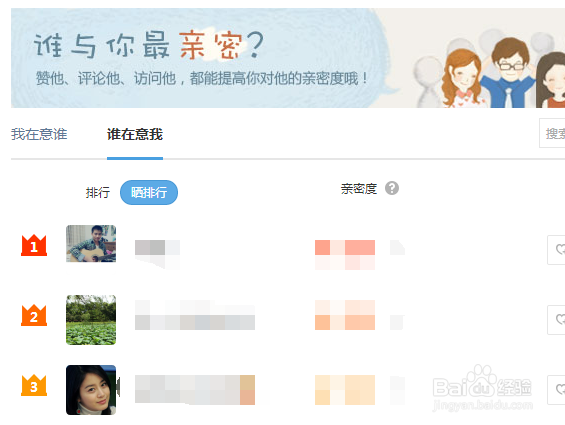The image size is (565, 425).
Task: Click the heart icon for rank 1 friend
Action: [x=556, y=250]
